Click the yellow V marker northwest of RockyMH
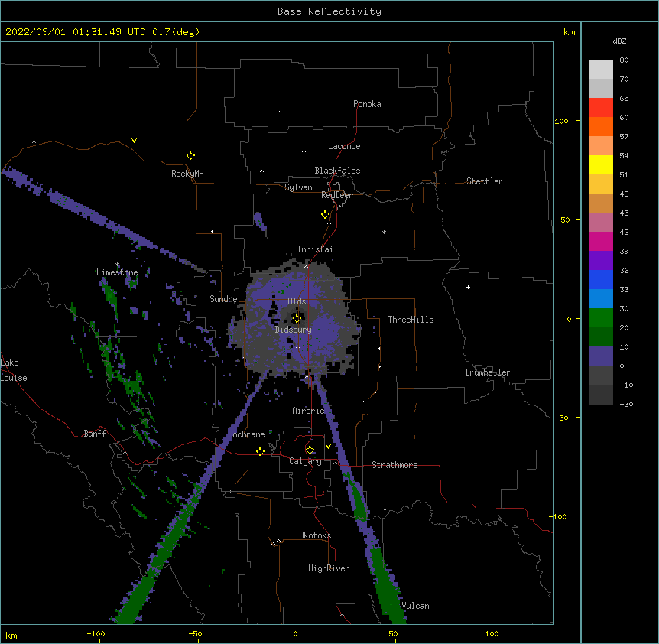659x644 pixels. (134, 141)
